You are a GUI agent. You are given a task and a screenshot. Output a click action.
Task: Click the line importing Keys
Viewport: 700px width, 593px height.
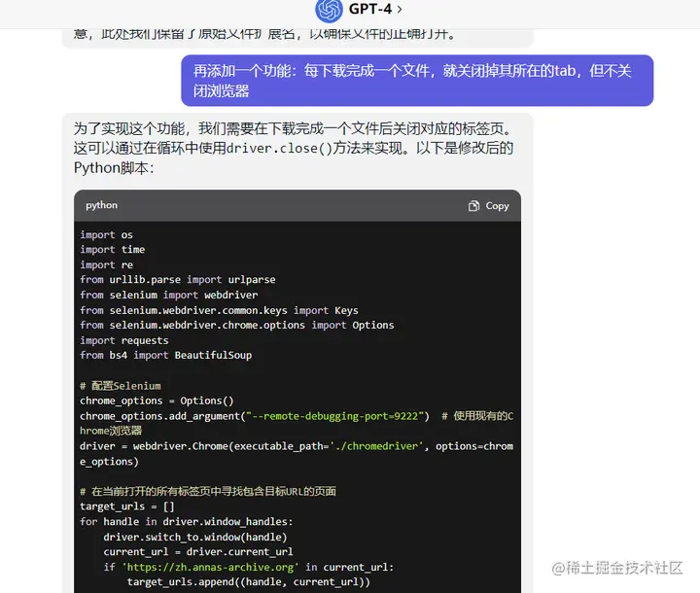(x=219, y=310)
